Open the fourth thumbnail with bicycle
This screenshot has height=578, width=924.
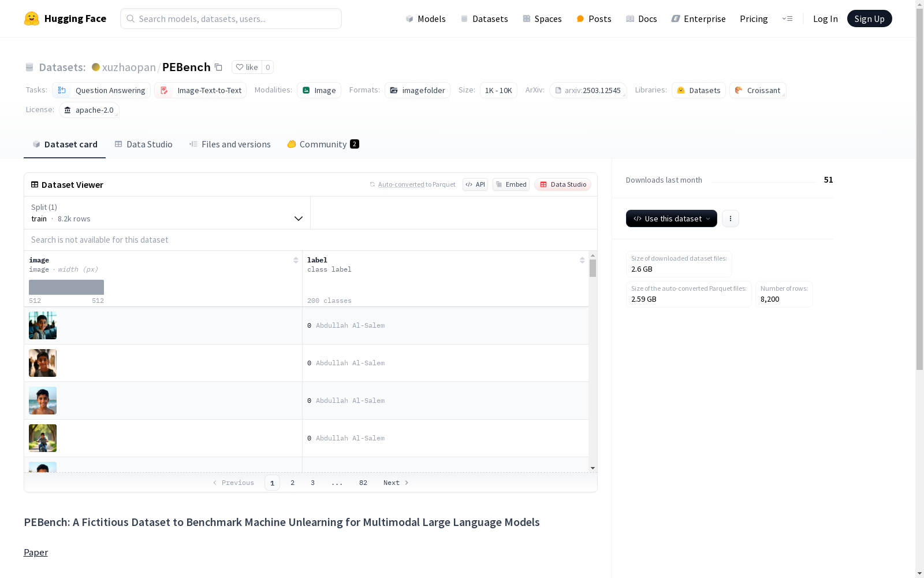pos(43,438)
